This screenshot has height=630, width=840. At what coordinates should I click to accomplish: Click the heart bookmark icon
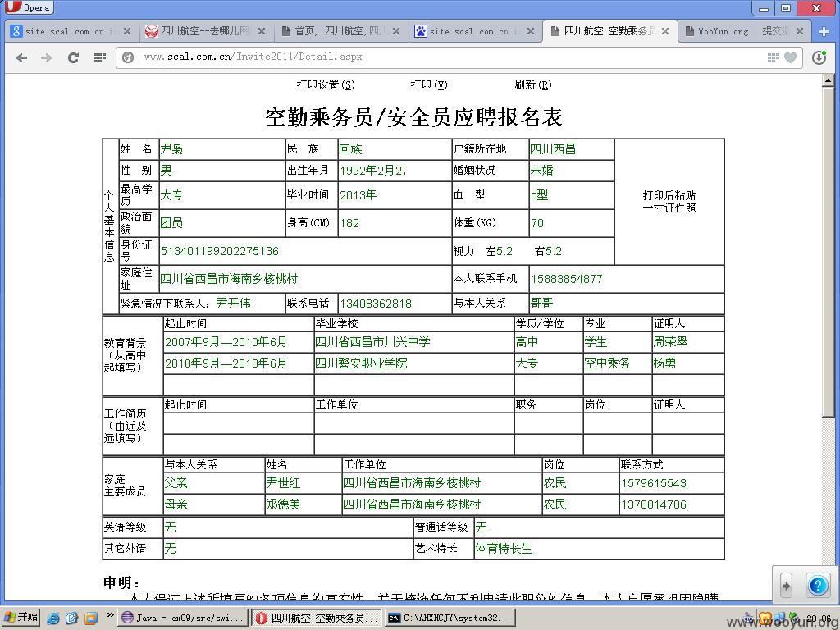click(x=790, y=57)
